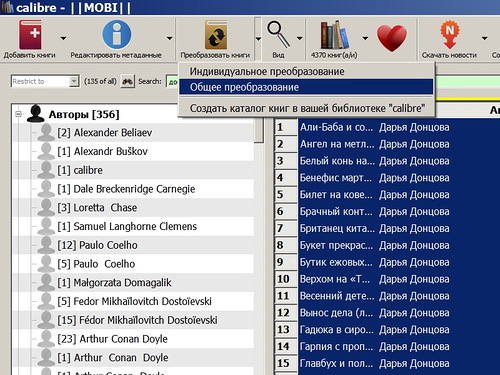The width and height of the screenshot is (500, 375).
Task: Select [5] Fedor Mikhaïlovitch Dostoïevski
Action: pyautogui.click(x=134, y=301)
